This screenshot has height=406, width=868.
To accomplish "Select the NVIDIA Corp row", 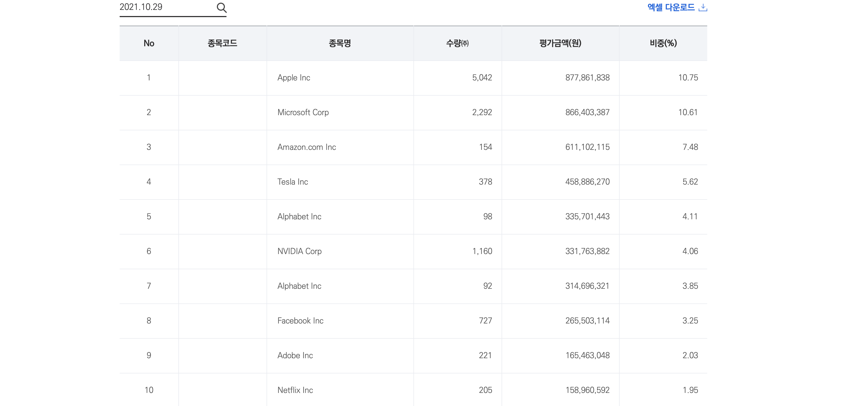I will [x=299, y=251].
